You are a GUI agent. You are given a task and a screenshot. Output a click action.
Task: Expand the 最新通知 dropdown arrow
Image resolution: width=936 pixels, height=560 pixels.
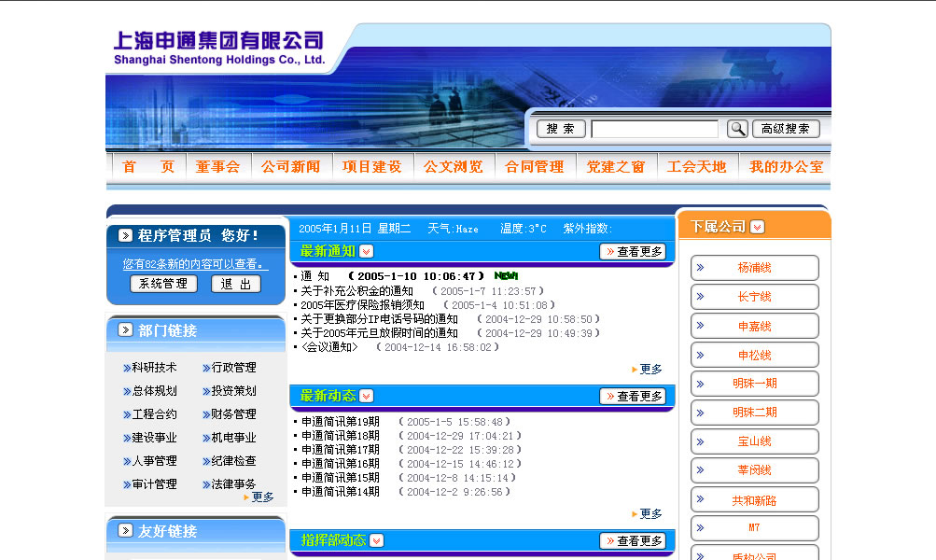(x=367, y=251)
